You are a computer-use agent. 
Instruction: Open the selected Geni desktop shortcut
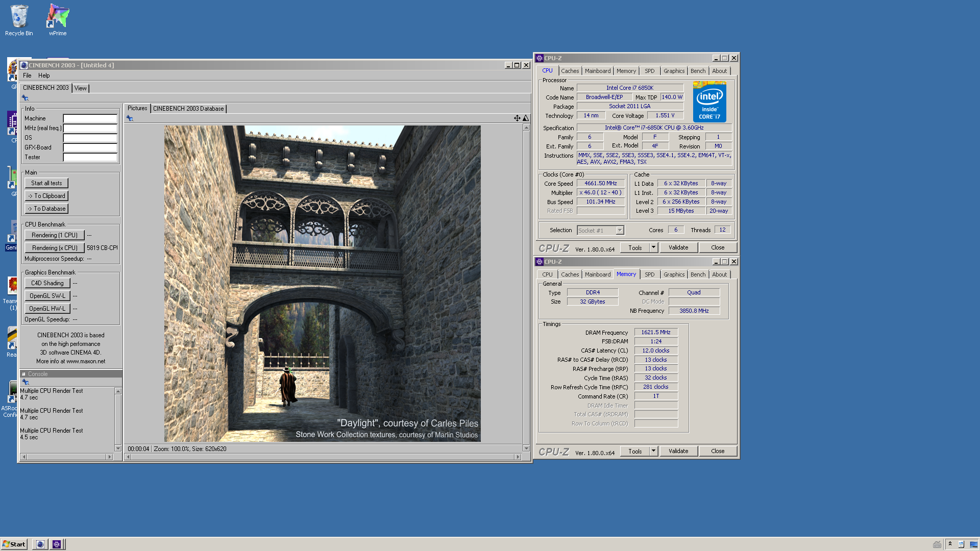(11, 236)
